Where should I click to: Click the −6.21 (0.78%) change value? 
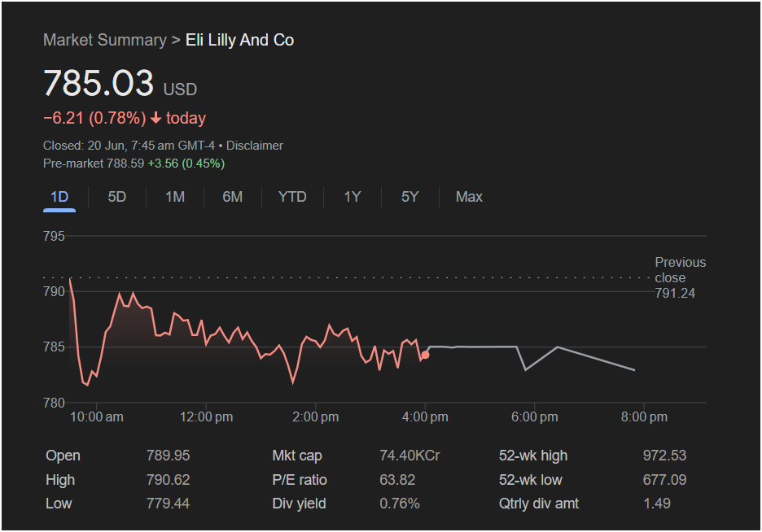(x=94, y=118)
